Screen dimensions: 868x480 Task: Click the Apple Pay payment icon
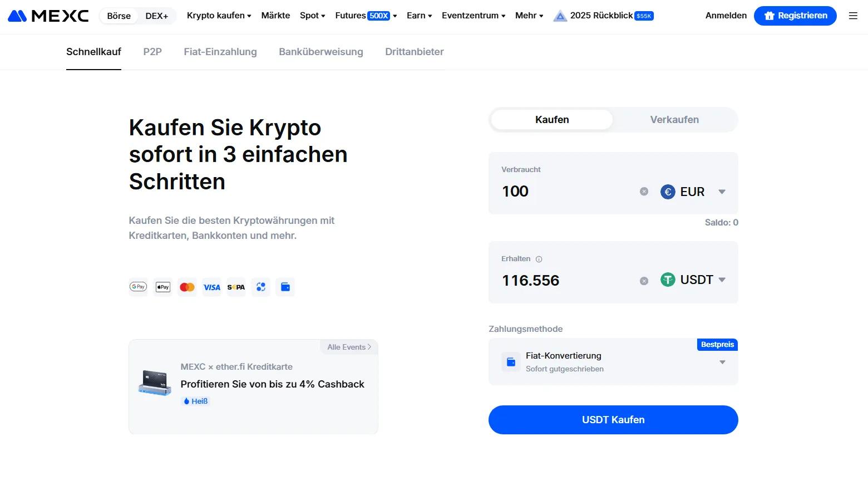click(x=163, y=287)
